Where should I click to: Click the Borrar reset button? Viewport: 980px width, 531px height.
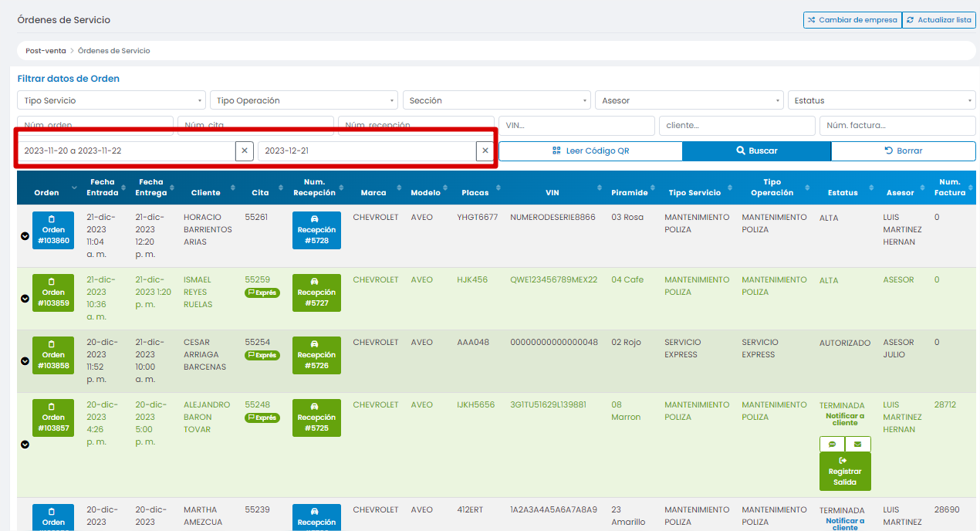(x=904, y=151)
